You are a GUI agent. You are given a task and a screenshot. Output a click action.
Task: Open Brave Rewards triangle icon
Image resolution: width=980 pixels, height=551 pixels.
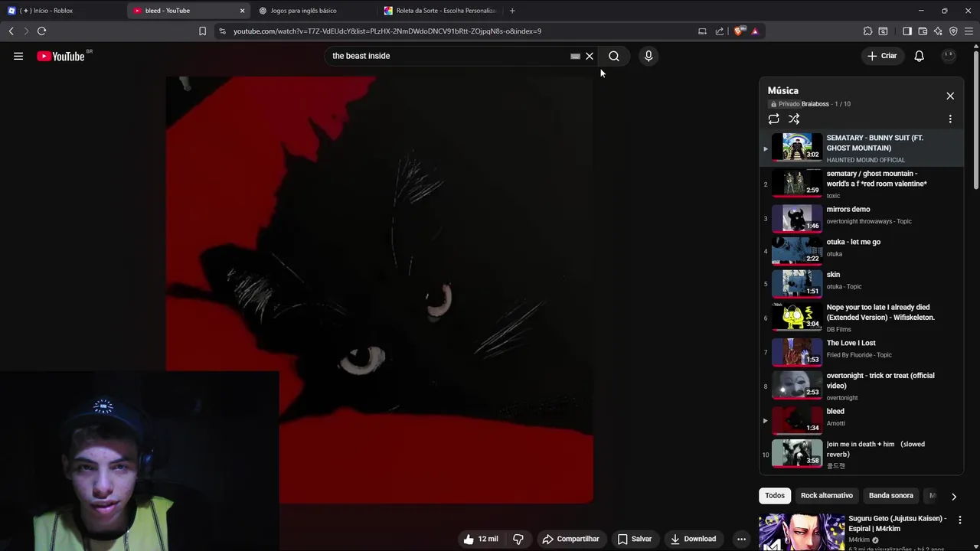755,31
